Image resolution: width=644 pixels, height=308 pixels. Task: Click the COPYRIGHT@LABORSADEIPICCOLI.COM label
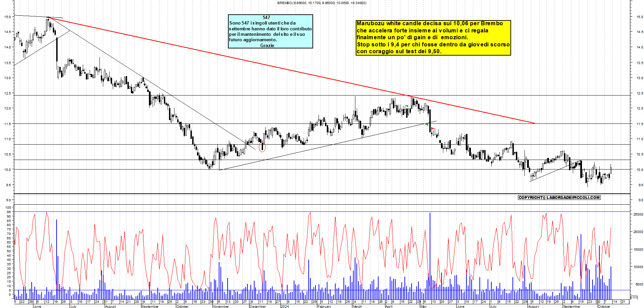click(x=559, y=197)
